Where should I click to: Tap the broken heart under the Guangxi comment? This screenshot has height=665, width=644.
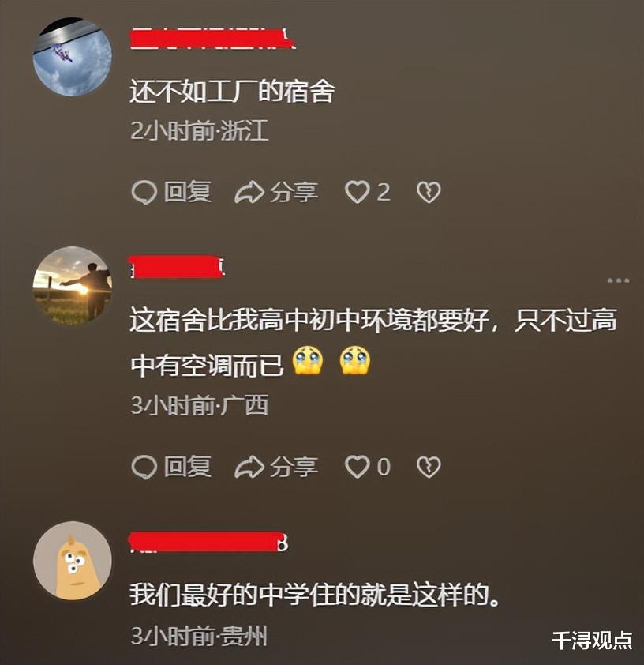click(x=429, y=468)
